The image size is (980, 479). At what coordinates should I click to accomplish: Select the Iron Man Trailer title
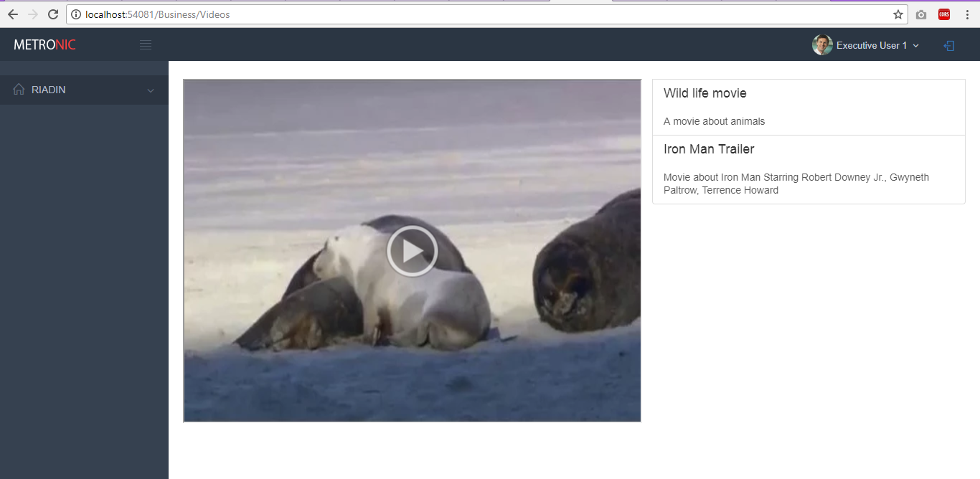[709, 149]
